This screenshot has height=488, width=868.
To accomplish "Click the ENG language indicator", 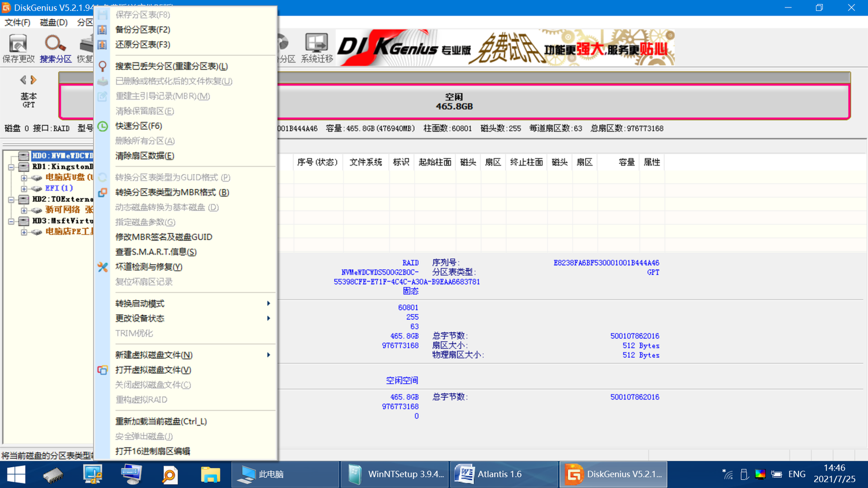I will point(797,474).
